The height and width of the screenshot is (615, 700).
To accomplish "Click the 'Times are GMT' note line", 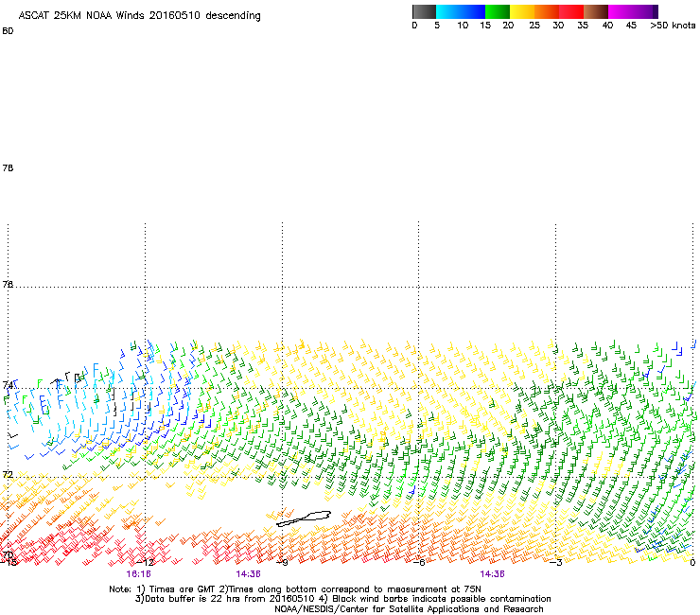I will point(295,589).
